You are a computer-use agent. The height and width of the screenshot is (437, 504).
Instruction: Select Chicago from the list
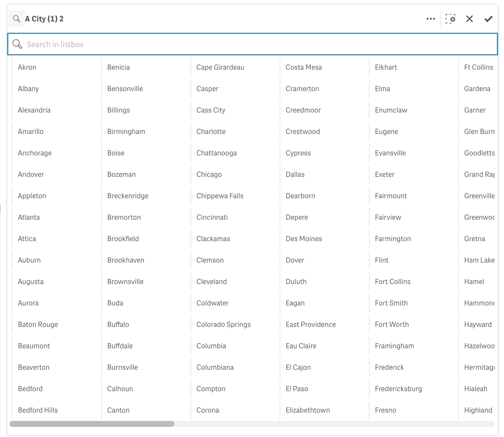209,174
